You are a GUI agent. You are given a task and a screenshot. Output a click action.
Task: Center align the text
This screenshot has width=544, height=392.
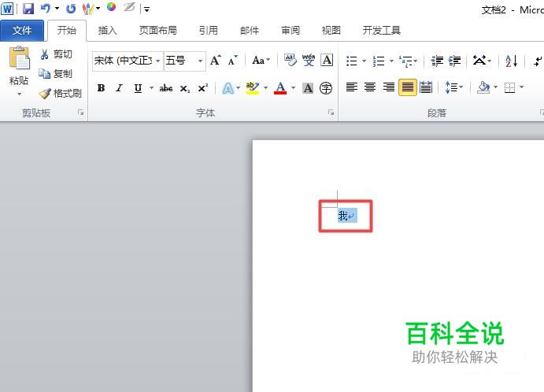pos(370,87)
